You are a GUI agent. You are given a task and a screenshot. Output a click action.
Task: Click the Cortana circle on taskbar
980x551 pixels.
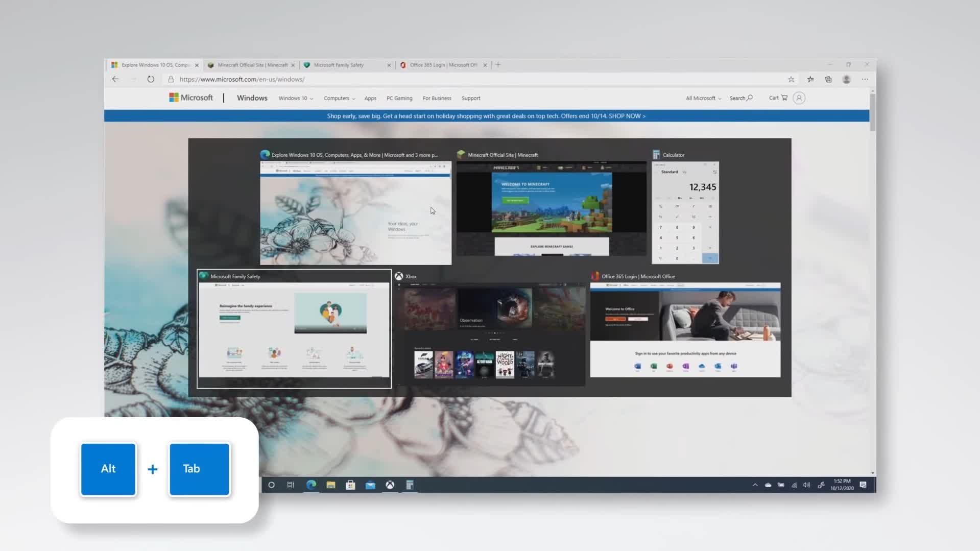coord(271,485)
